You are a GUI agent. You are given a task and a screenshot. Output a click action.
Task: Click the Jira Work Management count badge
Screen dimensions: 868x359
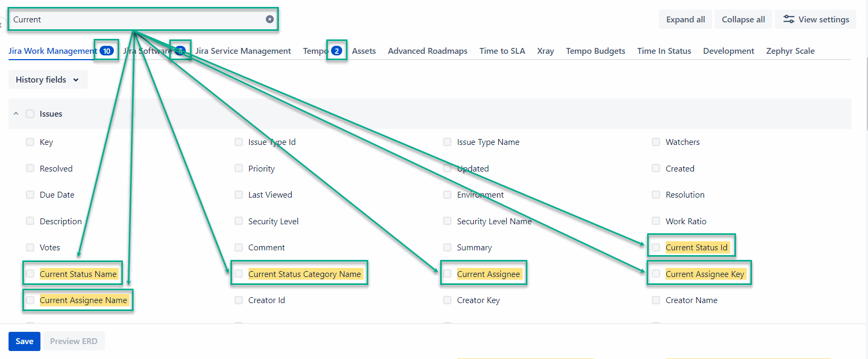106,51
